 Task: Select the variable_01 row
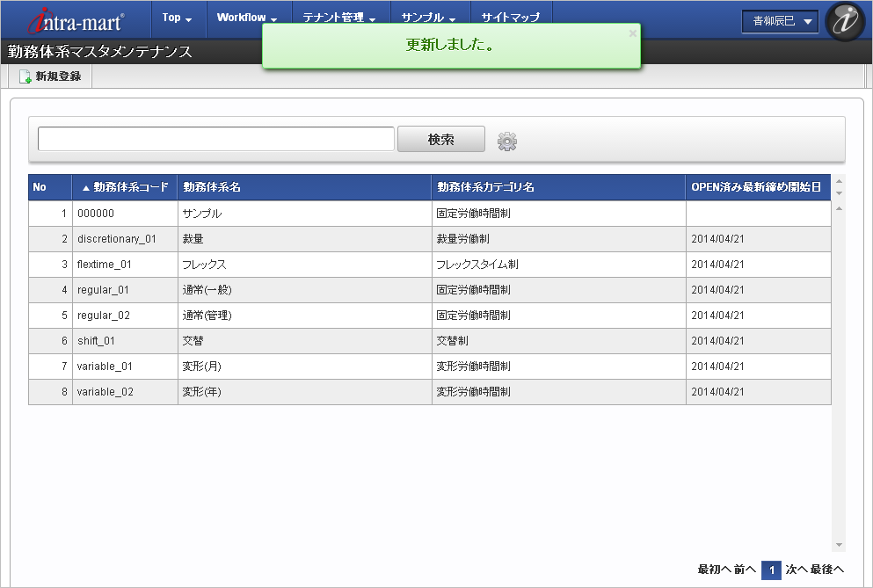tap(430, 367)
